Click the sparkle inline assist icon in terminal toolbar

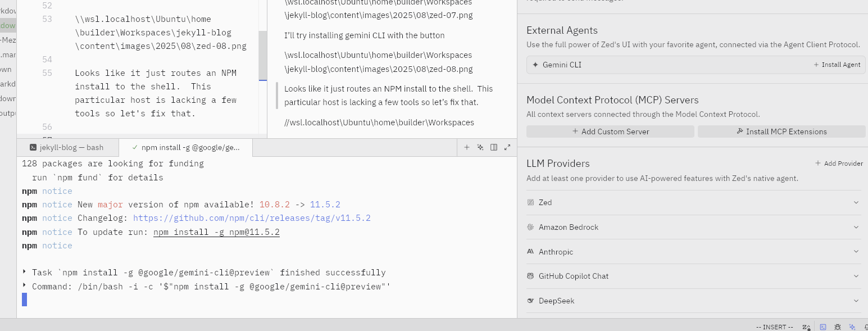(480, 147)
